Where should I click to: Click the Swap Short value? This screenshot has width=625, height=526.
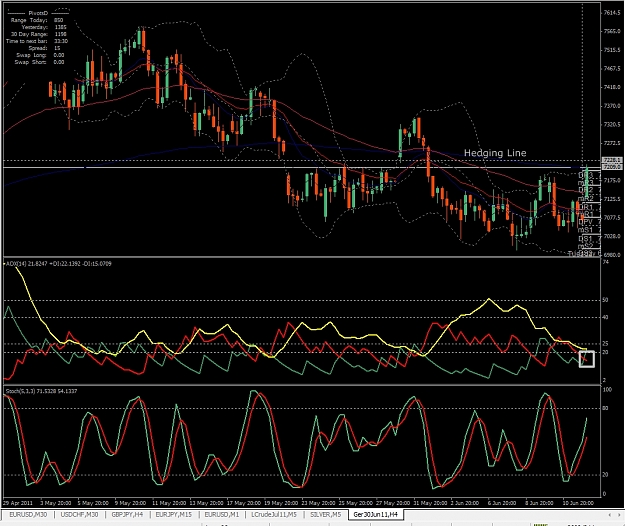point(59,62)
